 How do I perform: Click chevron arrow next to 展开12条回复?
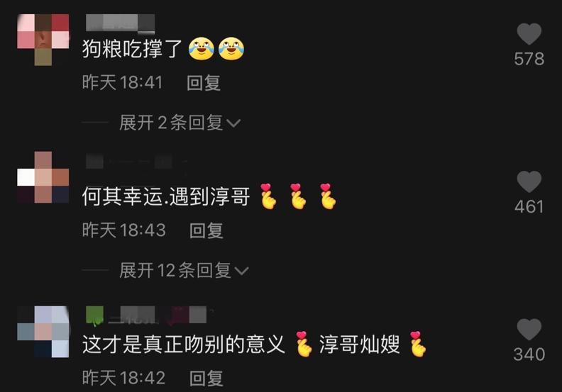tap(241, 271)
